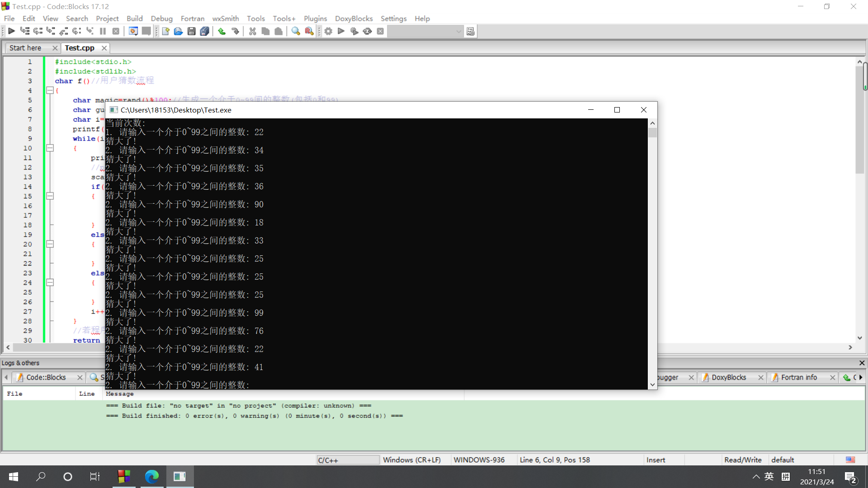Select the Test.cpp editor tab

pos(79,47)
